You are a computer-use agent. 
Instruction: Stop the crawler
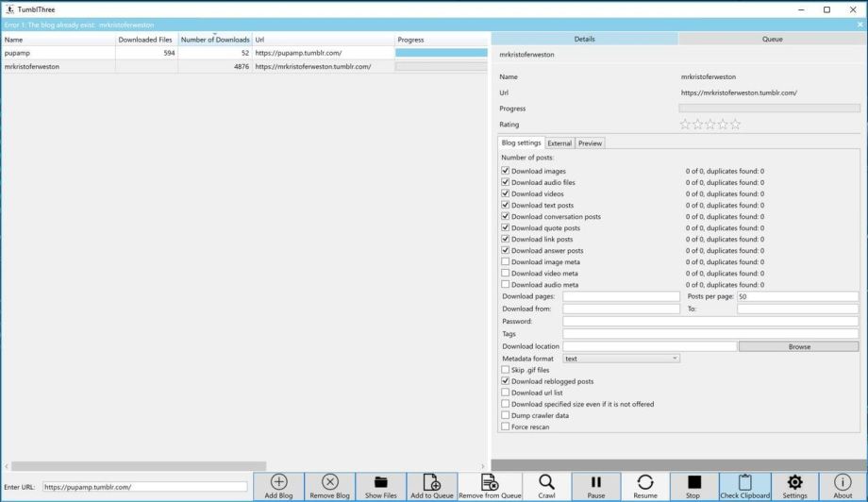pos(693,482)
